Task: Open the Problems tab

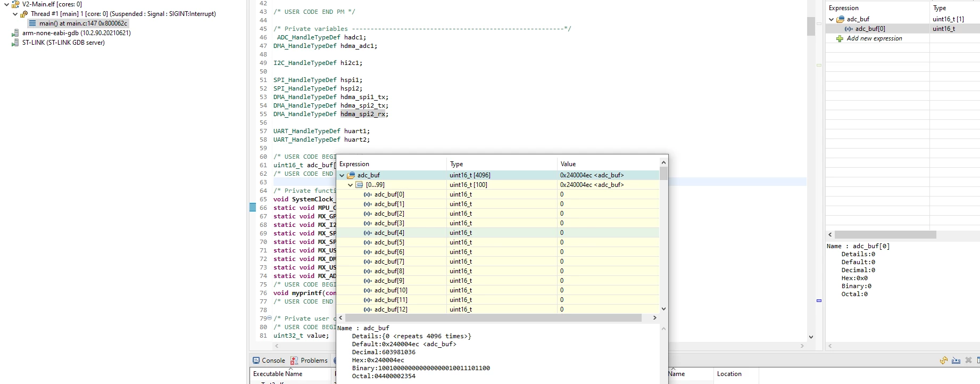Action: tap(309, 361)
